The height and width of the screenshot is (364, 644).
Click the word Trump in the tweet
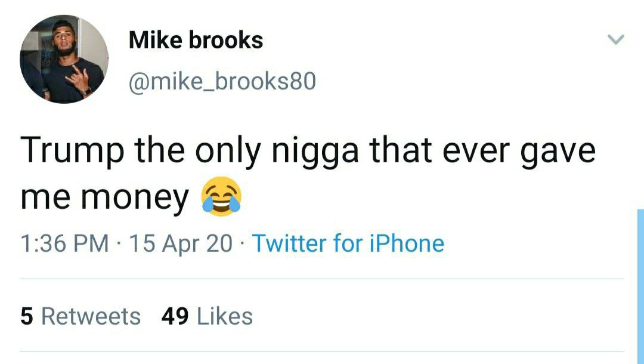[72, 151]
